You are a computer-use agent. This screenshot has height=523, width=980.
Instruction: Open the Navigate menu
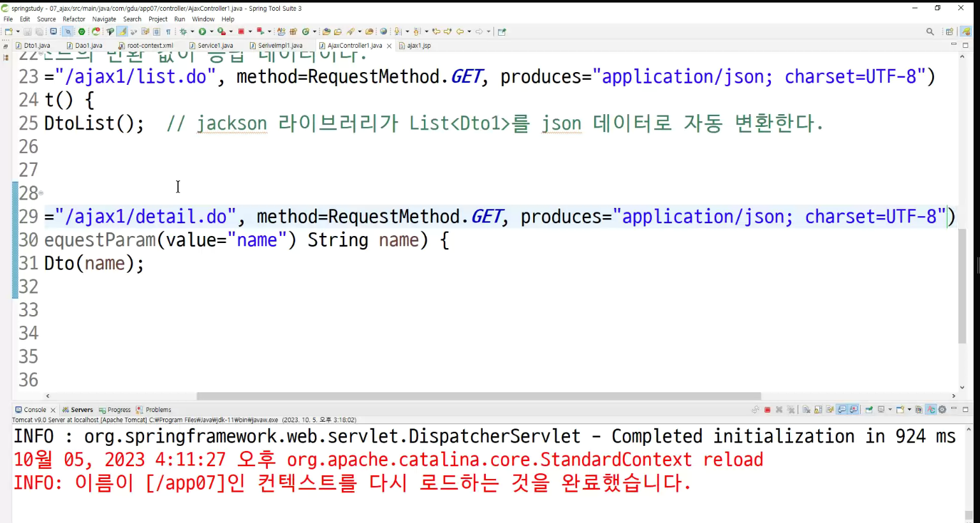coord(104,19)
